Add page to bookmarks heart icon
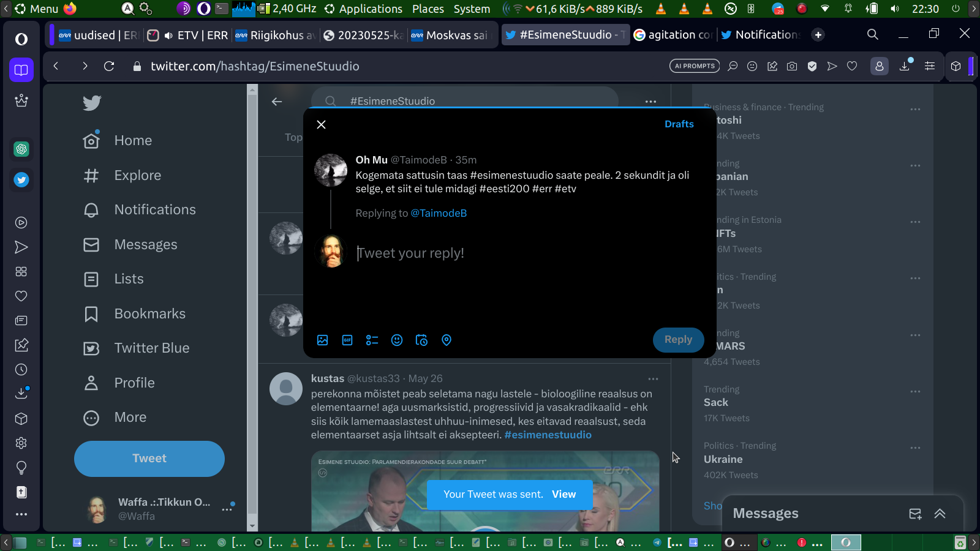Viewport: 980px width, 551px height. (x=852, y=66)
